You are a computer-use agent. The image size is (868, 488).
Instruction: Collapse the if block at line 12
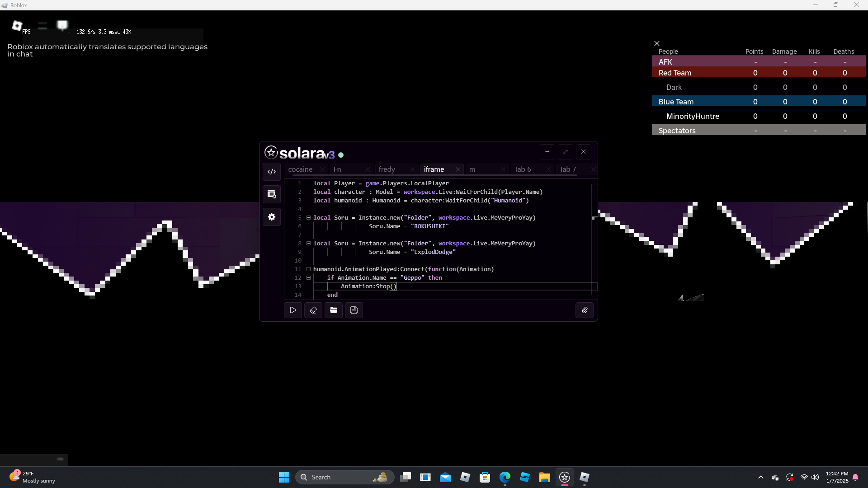[309, 278]
